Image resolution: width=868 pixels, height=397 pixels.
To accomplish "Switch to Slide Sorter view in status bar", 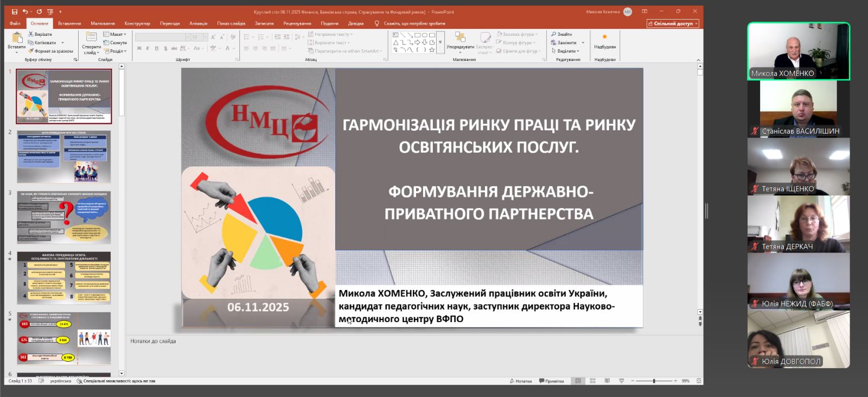I will (592, 381).
